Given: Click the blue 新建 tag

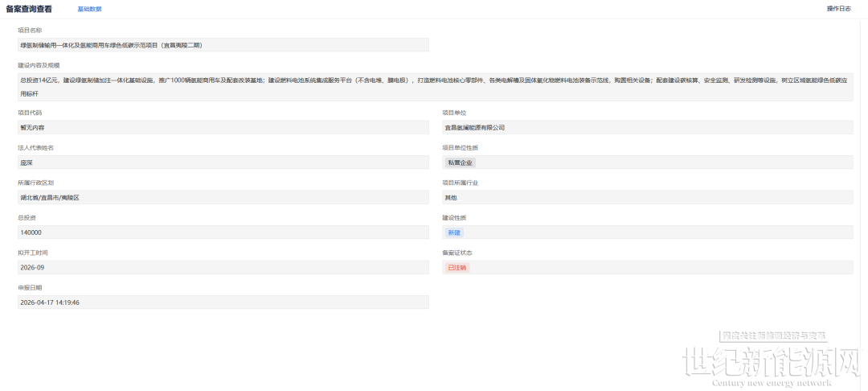Looking at the screenshot, I should coord(455,233).
